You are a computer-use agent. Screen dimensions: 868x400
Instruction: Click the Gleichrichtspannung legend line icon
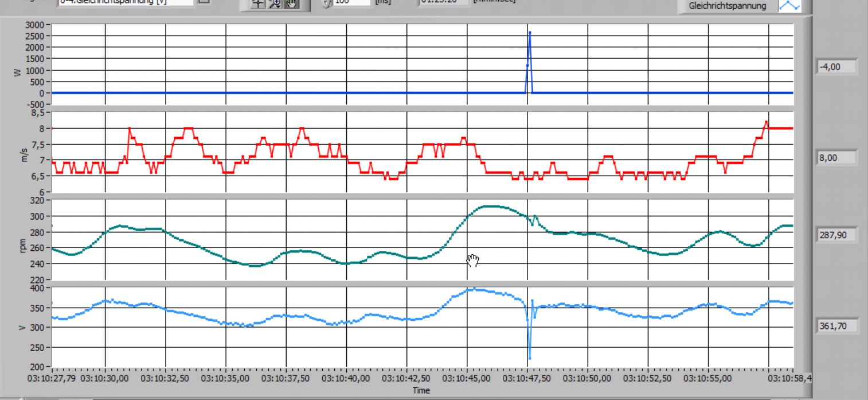click(789, 6)
